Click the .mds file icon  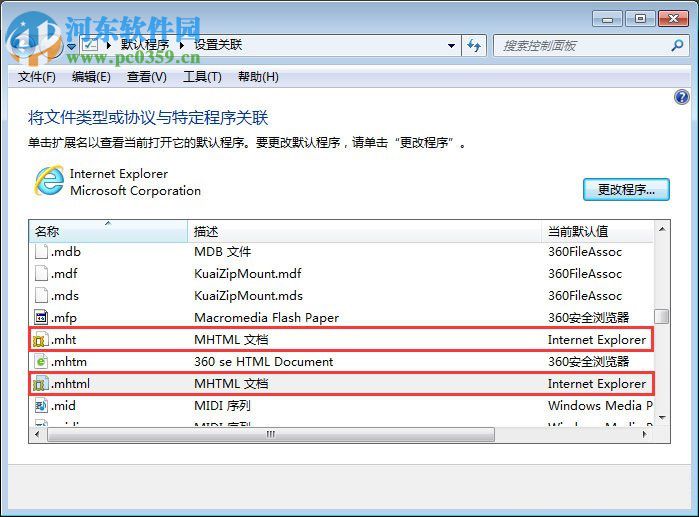[41, 295]
